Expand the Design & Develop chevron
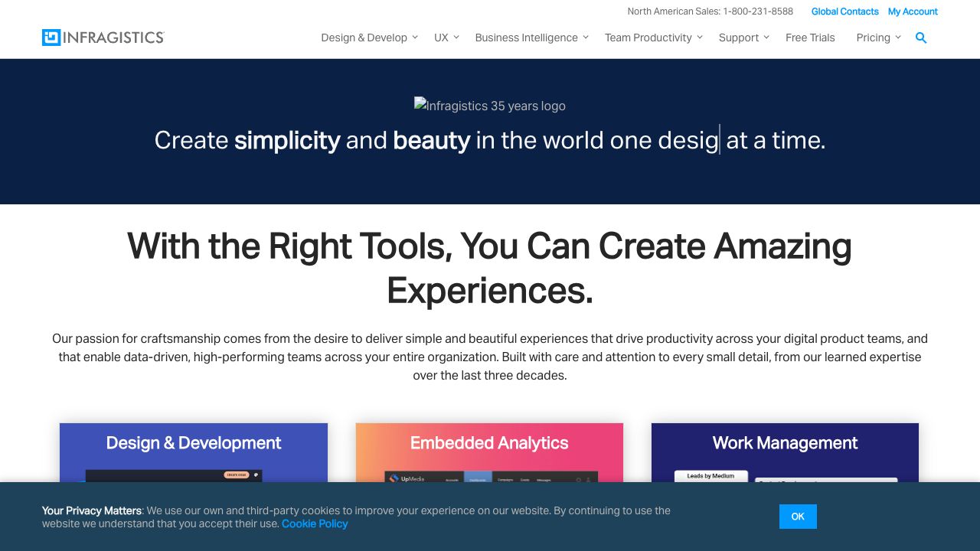 point(415,37)
